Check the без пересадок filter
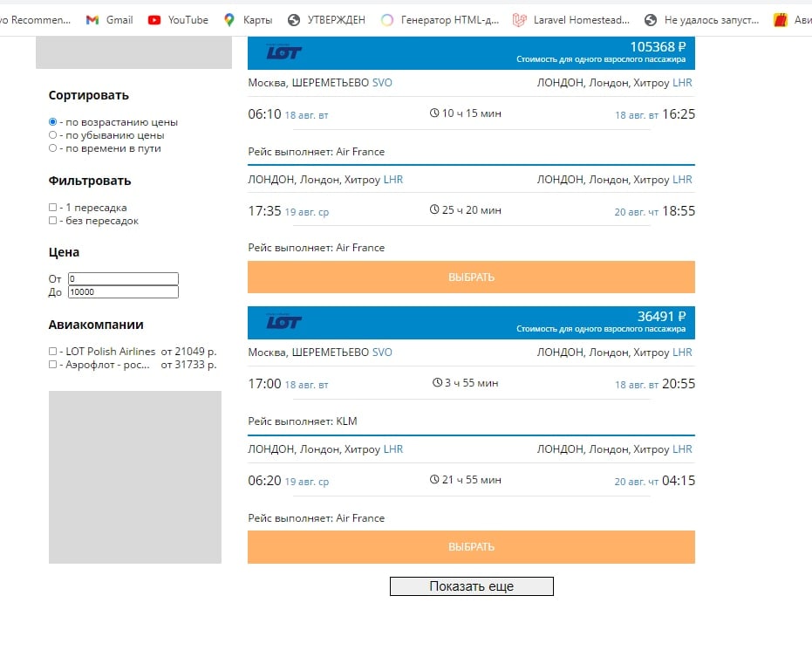Image resolution: width=812 pixels, height=671 pixels. point(52,220)
